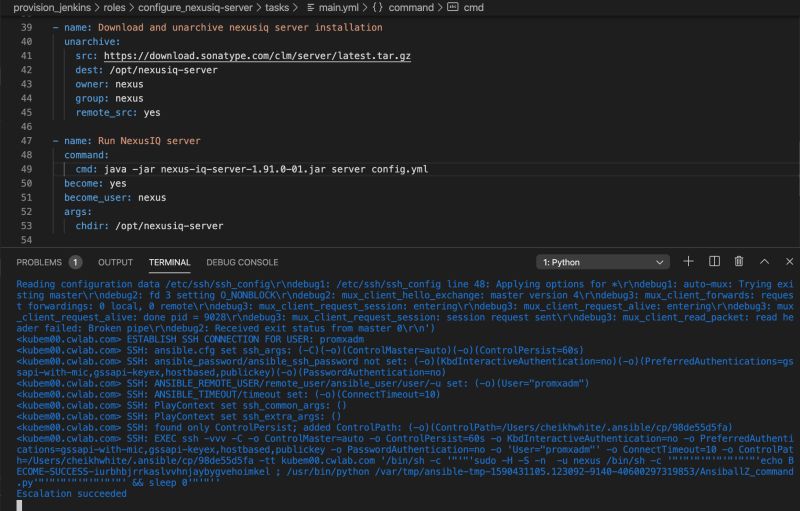Click 'dest: /opt/nexusiq-server' on line 42

pyautogui.click(x=146, y=70)
